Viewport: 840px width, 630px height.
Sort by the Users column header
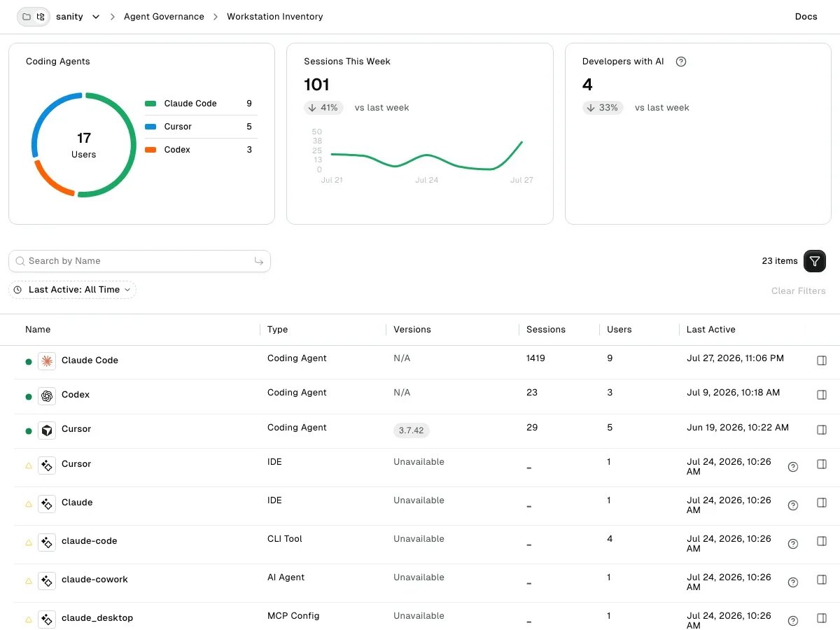click(619, 330)
